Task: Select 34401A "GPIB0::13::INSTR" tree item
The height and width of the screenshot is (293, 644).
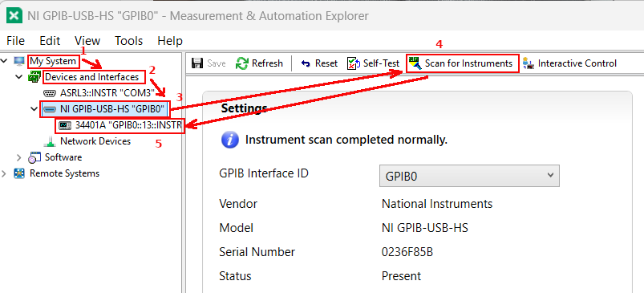Action: point(128,125)
